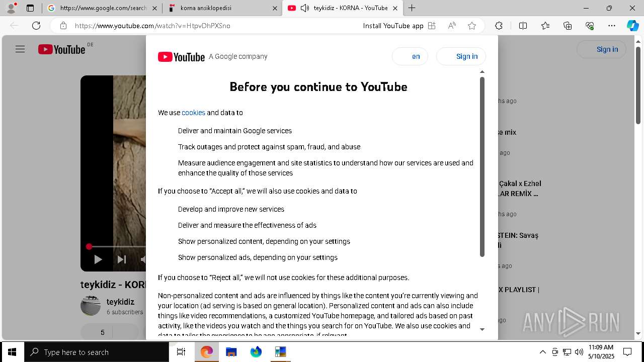Open YouTube hamburger guide menu

20,49
